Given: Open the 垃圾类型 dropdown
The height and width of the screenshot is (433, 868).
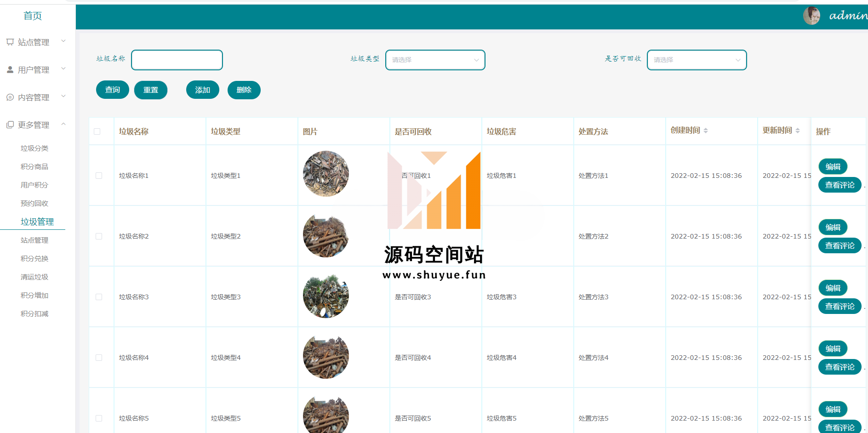Looking at the screenshot, I should pyautogui.click(x=435, y=60).
